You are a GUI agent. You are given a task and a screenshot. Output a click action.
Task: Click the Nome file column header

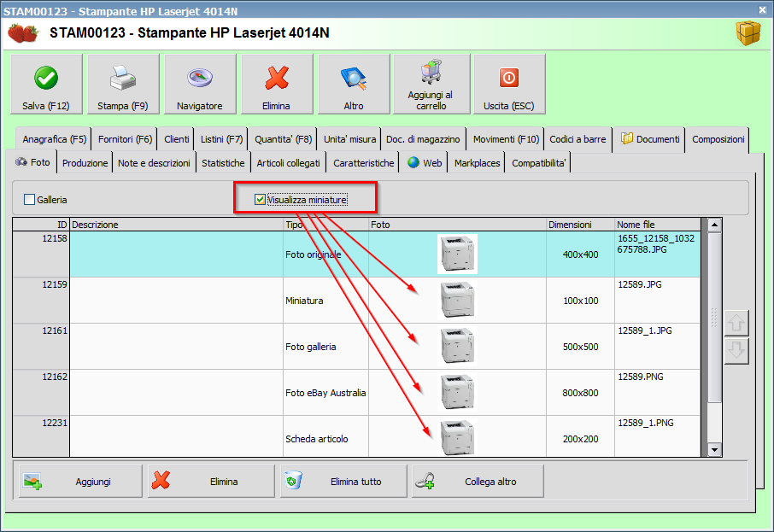[658, 225]
